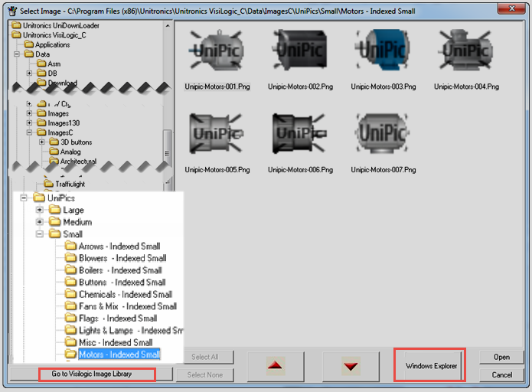Select the Unipic-Motors-004 motor thumbnail

[x=466, y=50]
